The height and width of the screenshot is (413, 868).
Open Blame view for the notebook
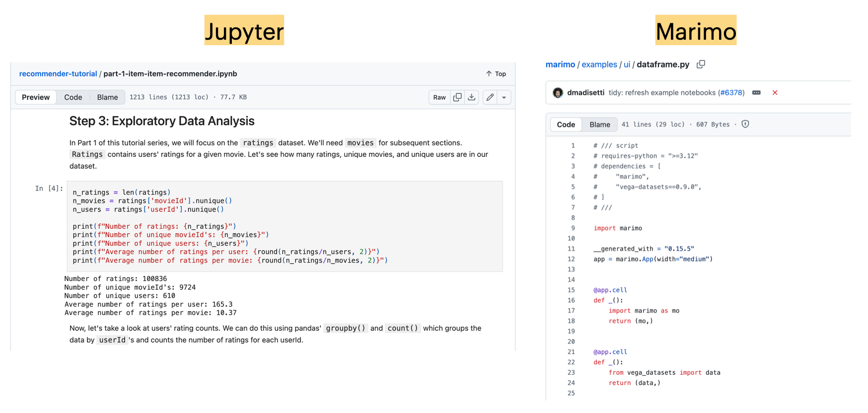[x=107, y=97]
